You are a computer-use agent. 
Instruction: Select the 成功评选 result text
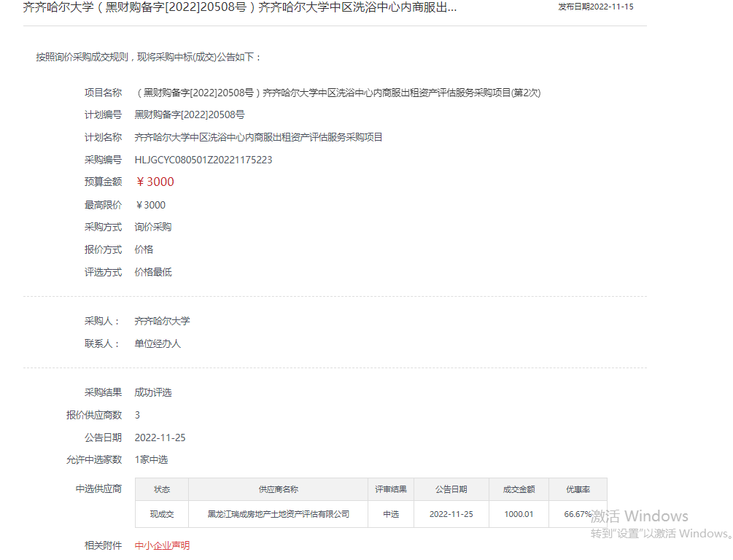point(154,392)
